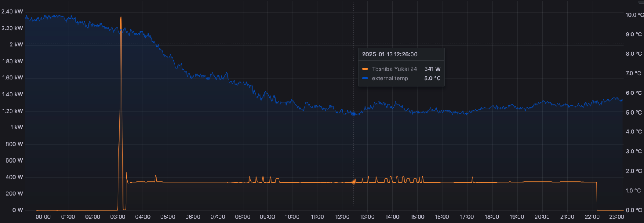644x223 pixels.
Task: Click the orange Toshiba Yukai 24 legend swatch
Action: 365,69
